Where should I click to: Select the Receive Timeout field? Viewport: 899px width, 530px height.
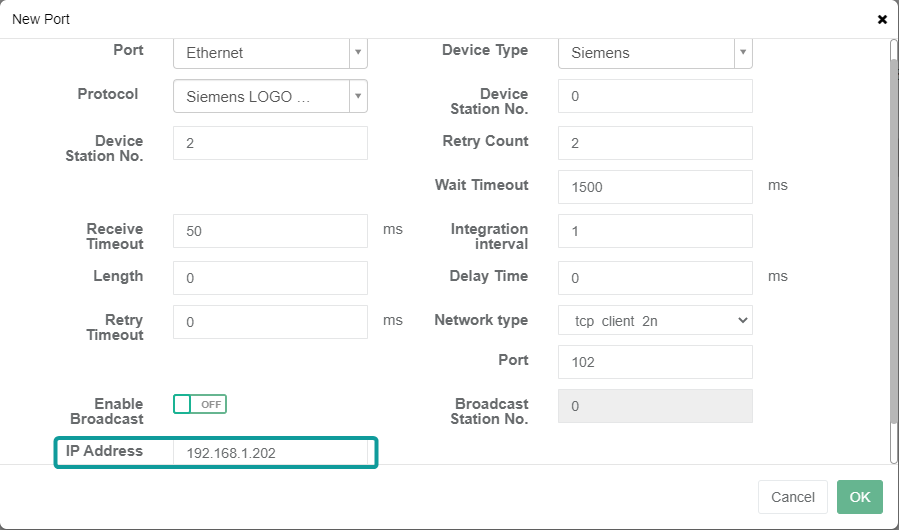(270, 231)
